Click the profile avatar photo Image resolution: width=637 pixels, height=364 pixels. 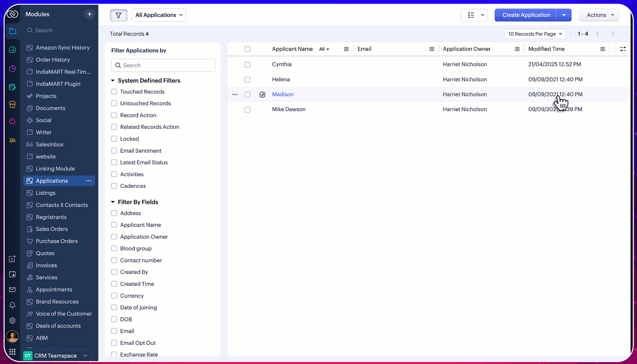pyautogui.click(x=12, y=336)
